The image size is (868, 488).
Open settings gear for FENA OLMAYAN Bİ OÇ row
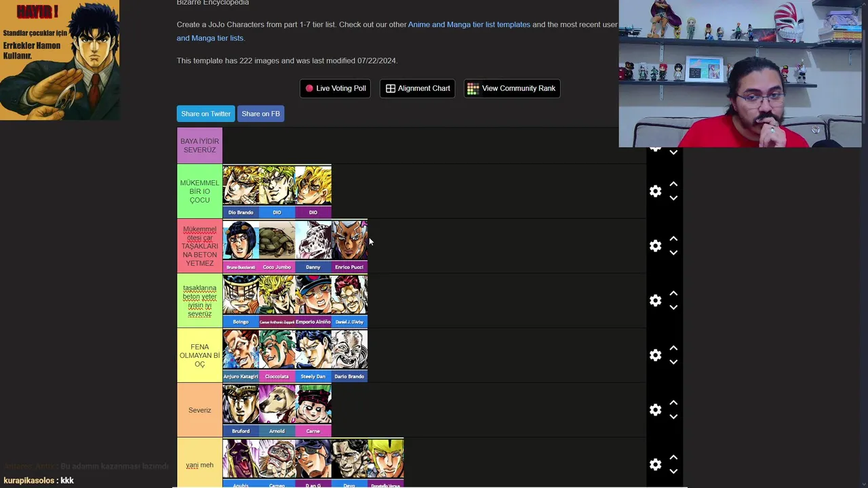pyautogui.click(x=655, y=355)
